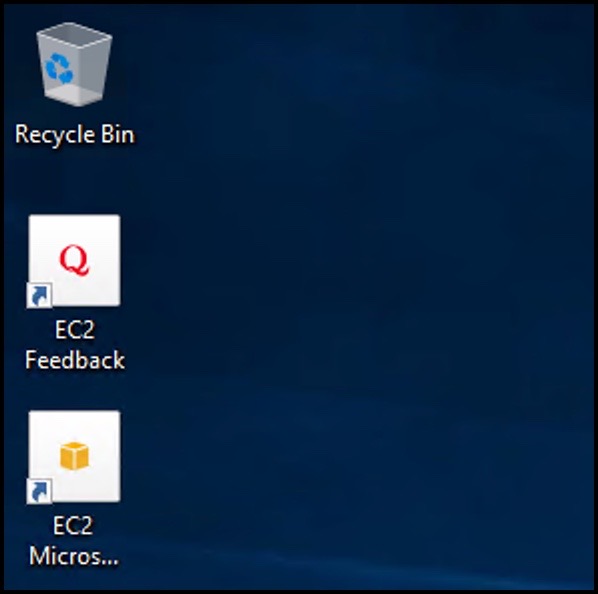This screenshot has width=598, height=594.
Task: Click the "EC2 Micros..." label text
Action: 74,541
